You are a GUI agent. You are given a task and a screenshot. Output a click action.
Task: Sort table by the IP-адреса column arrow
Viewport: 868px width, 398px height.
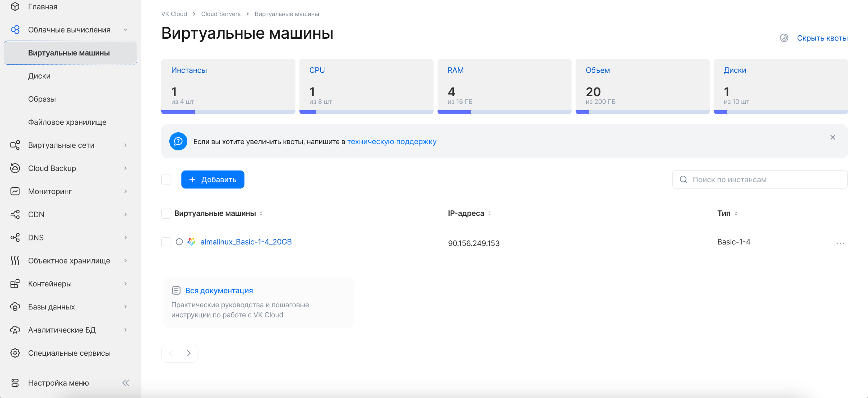pyautogui.click(x=489, y=213)
